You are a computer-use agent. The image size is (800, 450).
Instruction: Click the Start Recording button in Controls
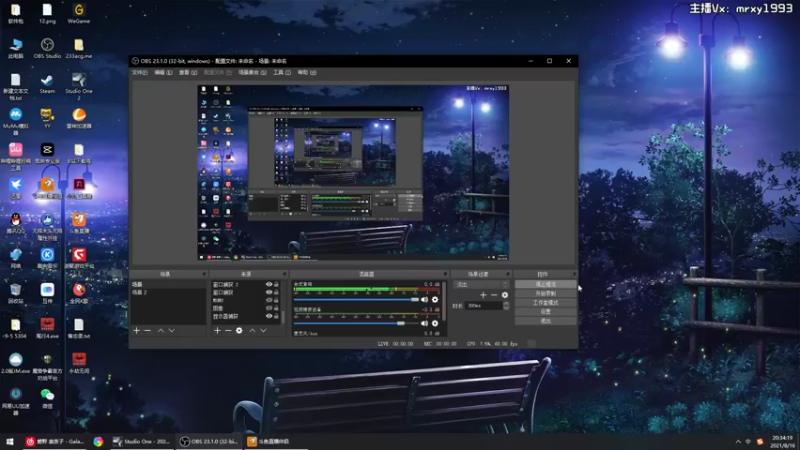[x=545, y=293]
